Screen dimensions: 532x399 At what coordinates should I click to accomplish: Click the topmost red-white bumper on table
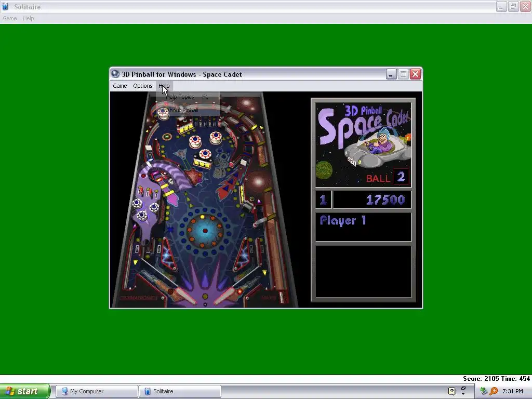163,113
